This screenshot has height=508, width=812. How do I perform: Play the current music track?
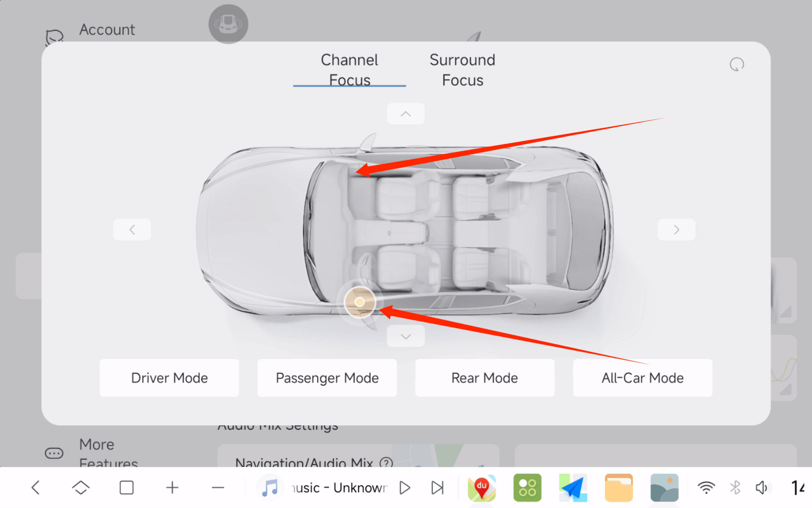(x=405, y=488)
